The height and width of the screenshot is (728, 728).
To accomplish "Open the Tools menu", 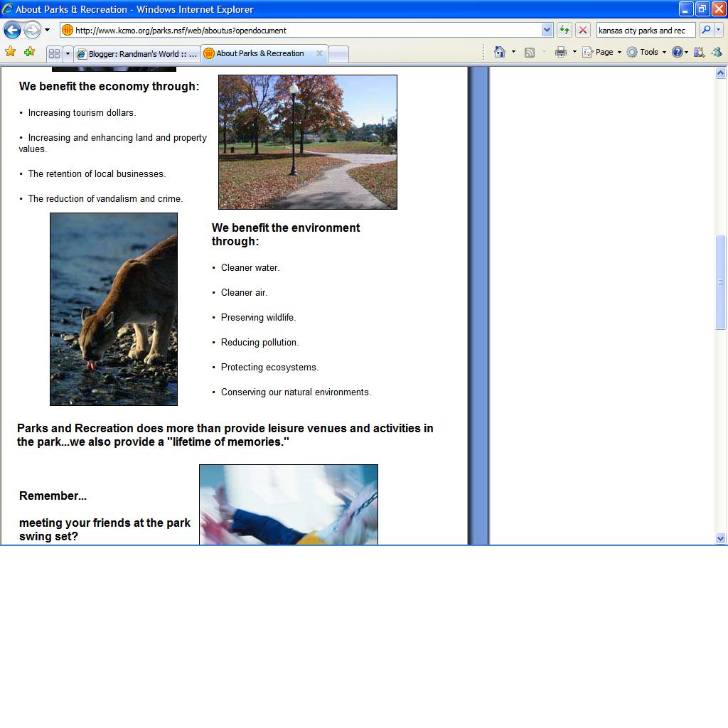I will pyautogui.click(x=646, y=52).
